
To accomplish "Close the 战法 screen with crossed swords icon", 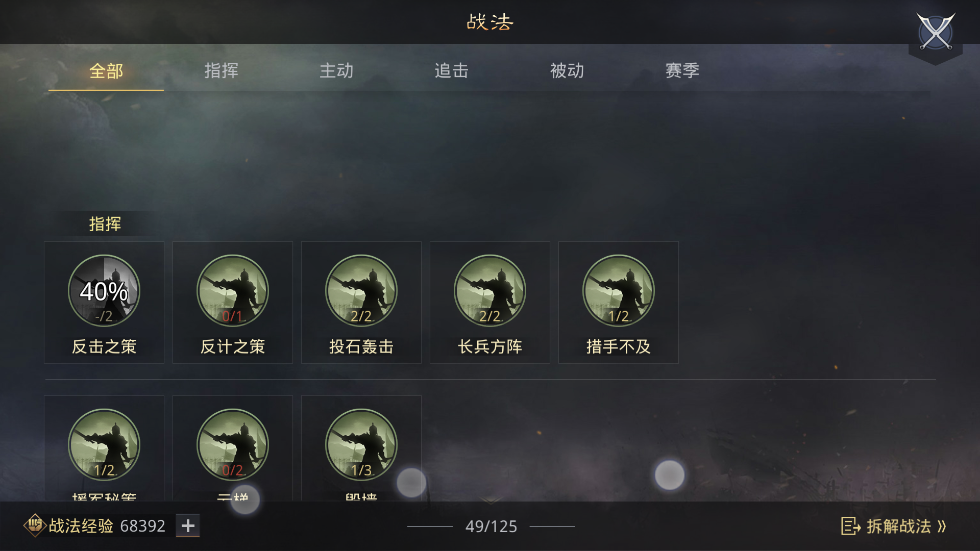I will point(936,32).
